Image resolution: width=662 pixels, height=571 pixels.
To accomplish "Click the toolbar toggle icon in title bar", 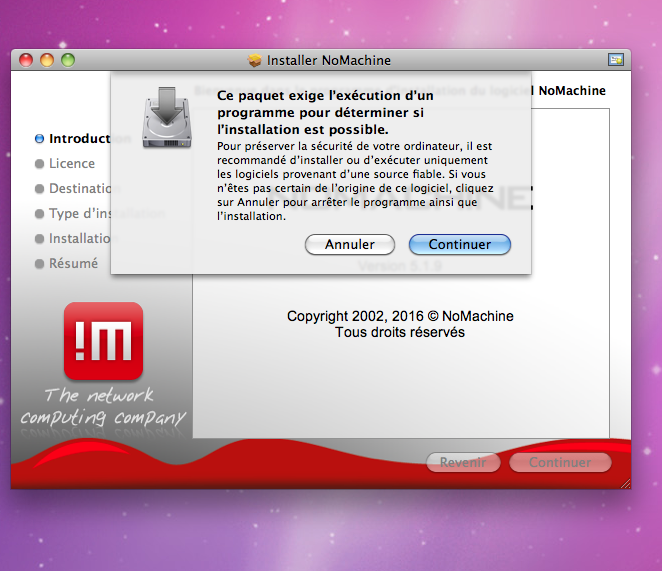I will (x=616, y=60).
